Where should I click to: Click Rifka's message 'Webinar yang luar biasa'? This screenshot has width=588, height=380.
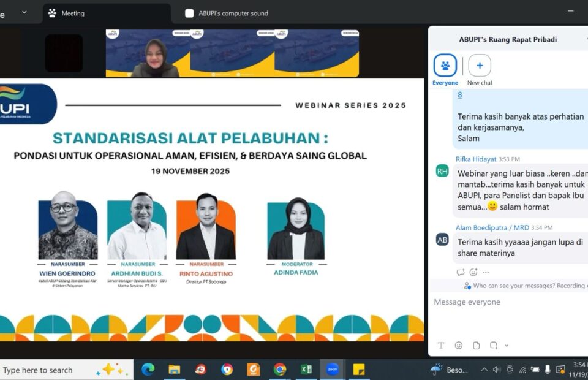(x=522, y=190)
